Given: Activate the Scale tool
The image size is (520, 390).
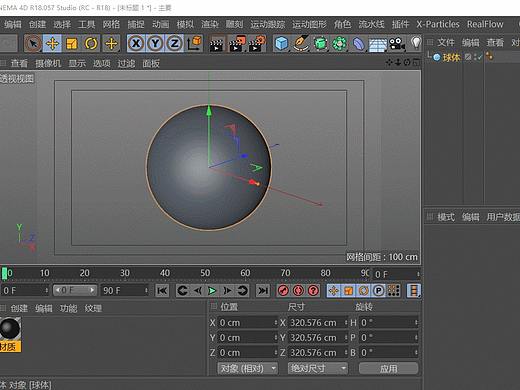Looking at the screenshot, I should (x=72, y=43).
